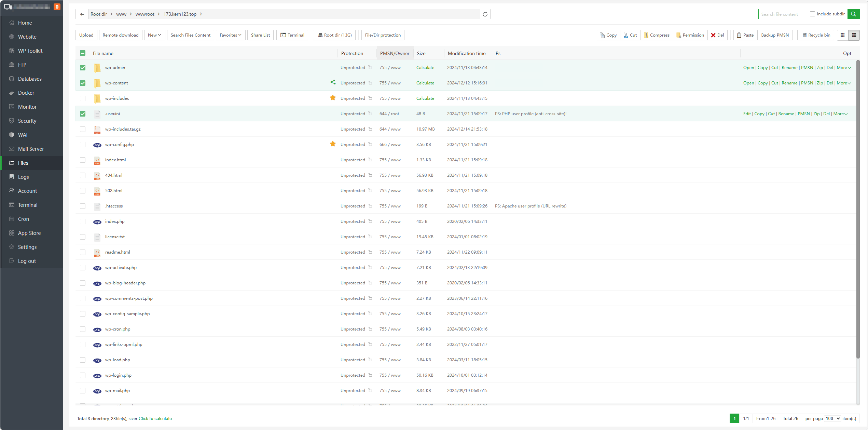
Task: Switch to list view layout icon
Action: (x=854, y=35)
